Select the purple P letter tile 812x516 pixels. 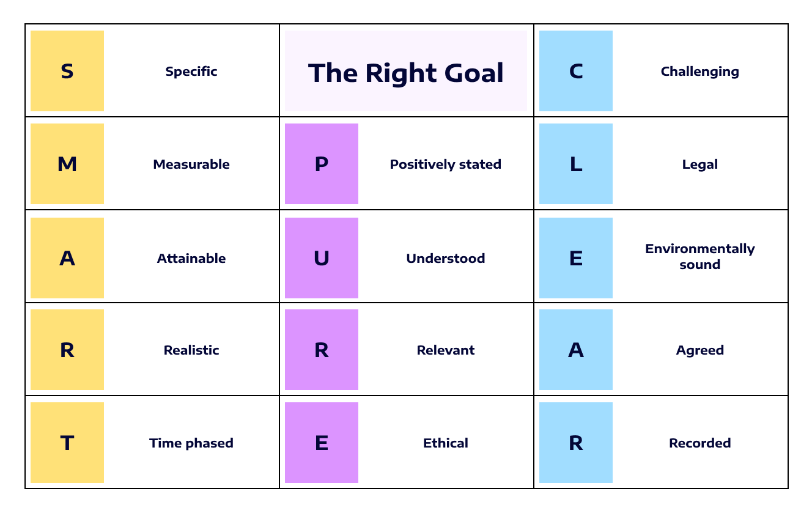coord(322,164)
